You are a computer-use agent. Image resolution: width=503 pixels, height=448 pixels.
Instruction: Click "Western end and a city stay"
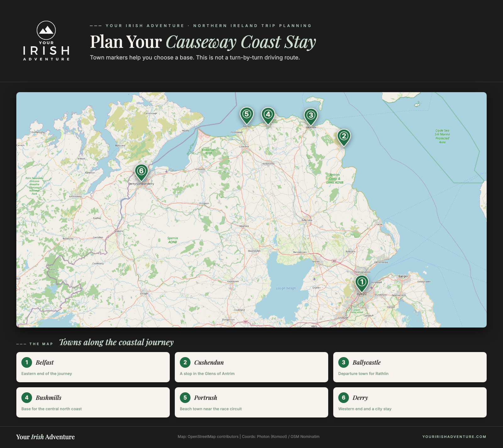(365, 409)
